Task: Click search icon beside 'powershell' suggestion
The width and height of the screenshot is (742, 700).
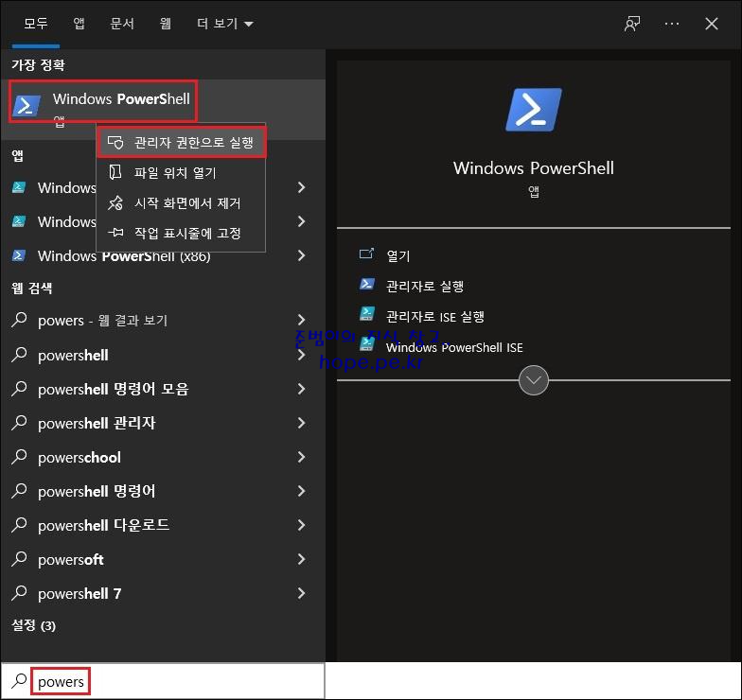Action: [x=19, y=354]
